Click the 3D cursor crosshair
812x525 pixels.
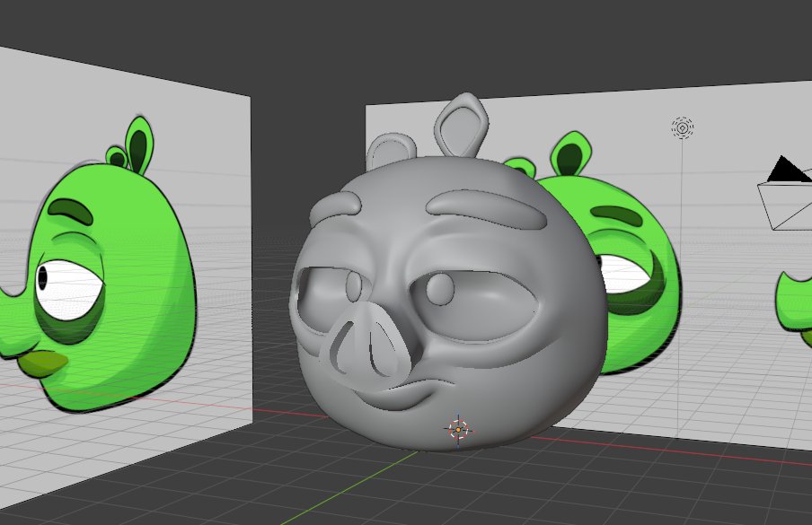[x=458, y=429]
